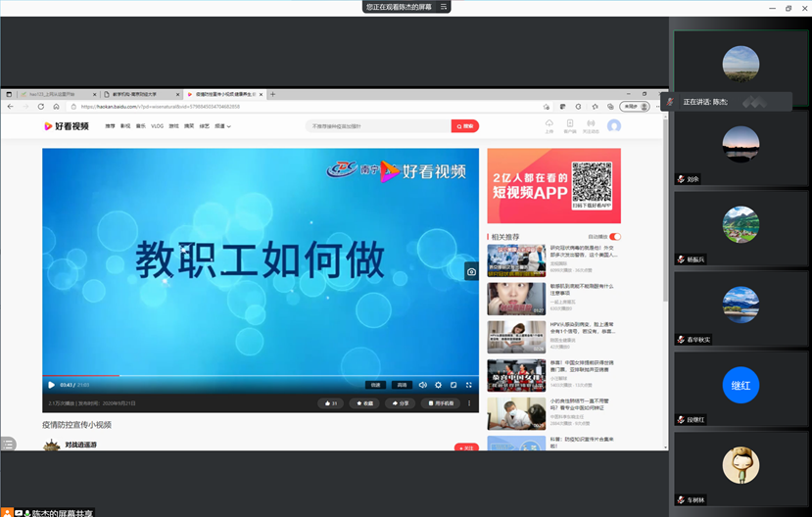Click the like thumbs-up button
Image resolution: width=812 pixels, height=517 pixels.
(x=330, y=403)
